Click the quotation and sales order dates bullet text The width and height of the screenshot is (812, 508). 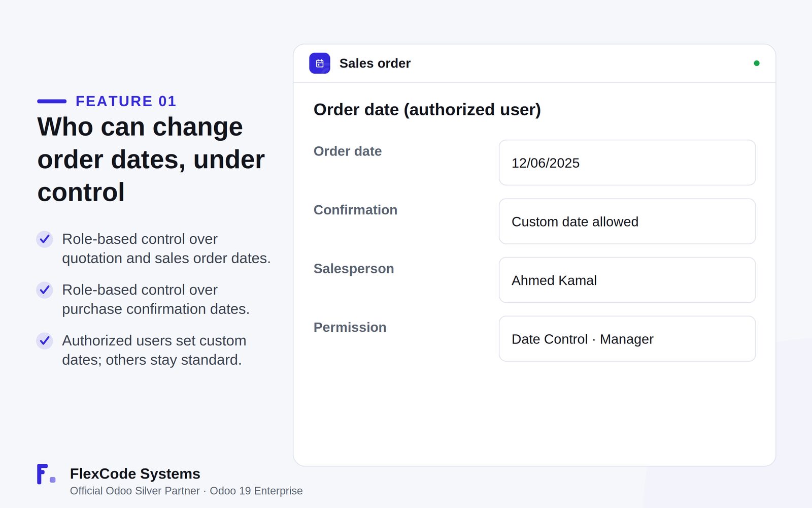[166, 248]
